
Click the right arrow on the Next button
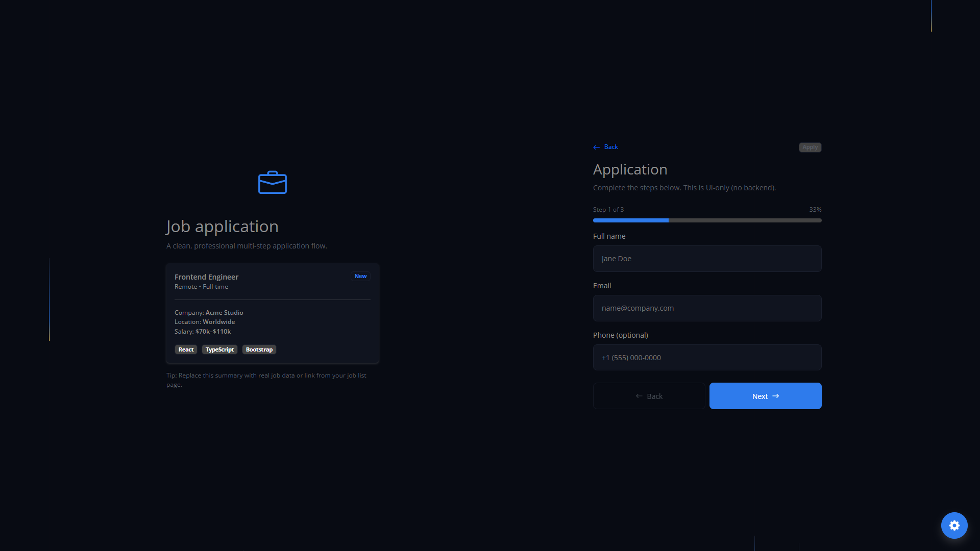[776, 396]
